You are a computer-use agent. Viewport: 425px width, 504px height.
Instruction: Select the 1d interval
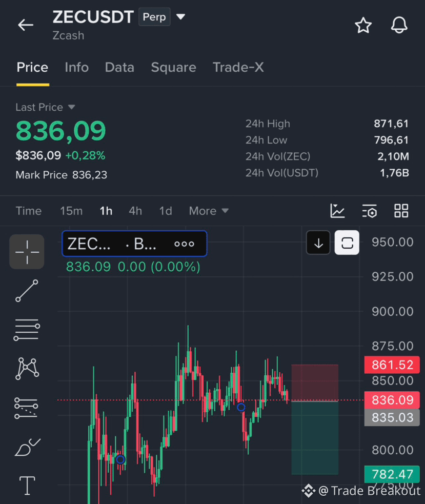tap(166, 211)
